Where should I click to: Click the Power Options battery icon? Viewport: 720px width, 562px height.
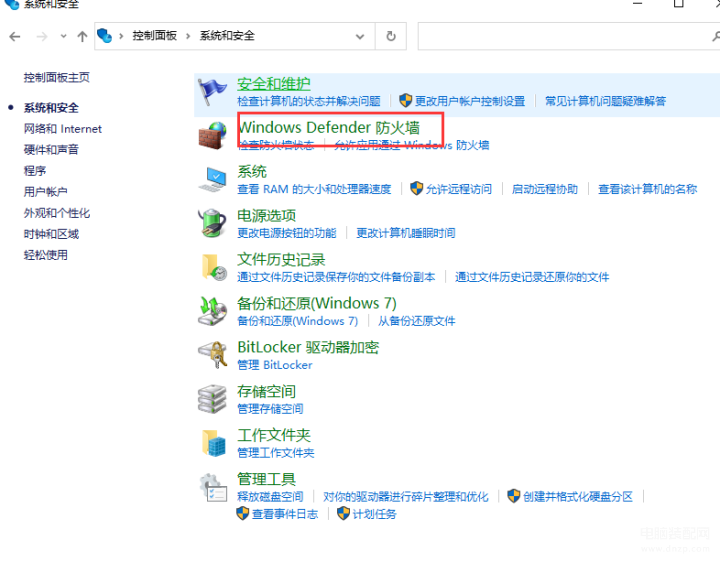[x=212, y=223]
